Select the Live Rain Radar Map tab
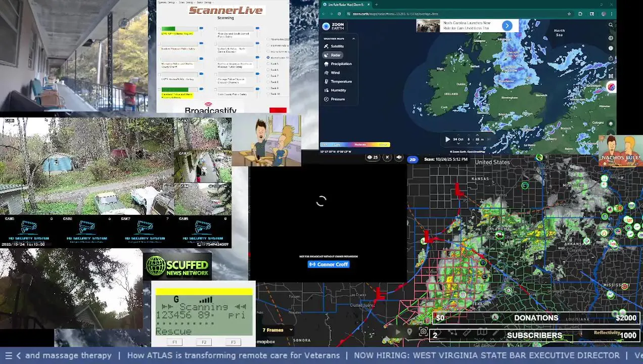This screenshot has height=364, width=643. (x=347, y=5)
